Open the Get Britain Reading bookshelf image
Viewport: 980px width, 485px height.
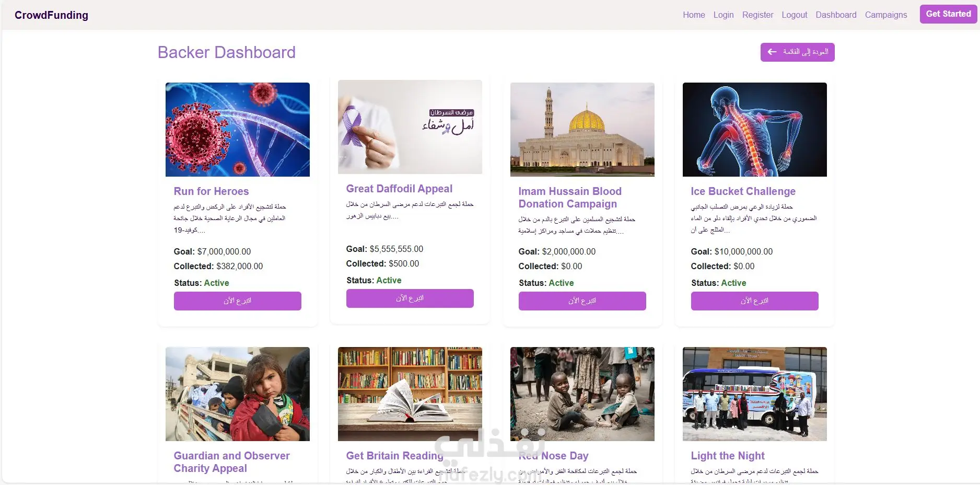point(410,394)
